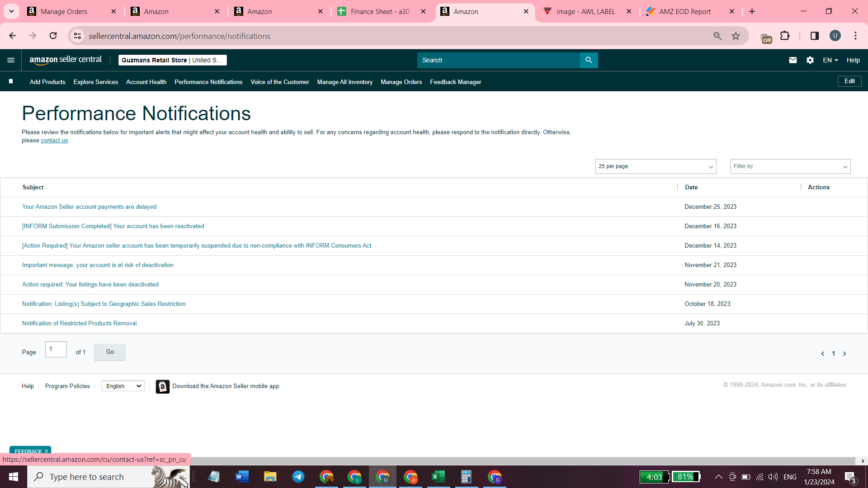This screenshot has height=488, width=868.
Task: Go to next page arrow in pagination
Action: [844, 354]
